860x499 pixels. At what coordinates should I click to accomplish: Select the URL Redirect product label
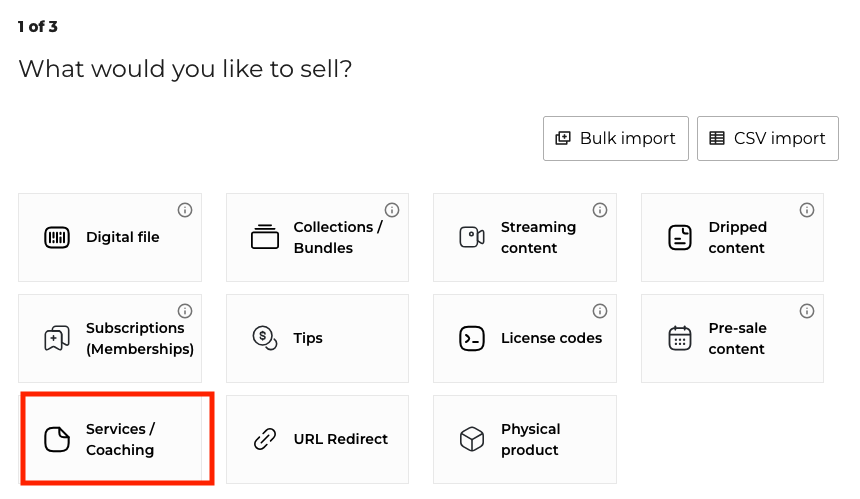click(x=340, y=439)
